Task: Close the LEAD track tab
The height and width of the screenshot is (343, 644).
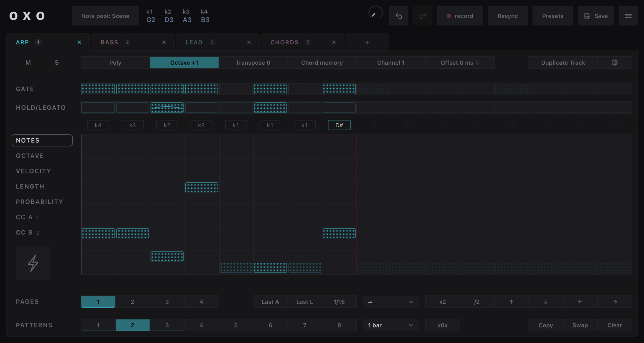Action: [x=249, y=42]
